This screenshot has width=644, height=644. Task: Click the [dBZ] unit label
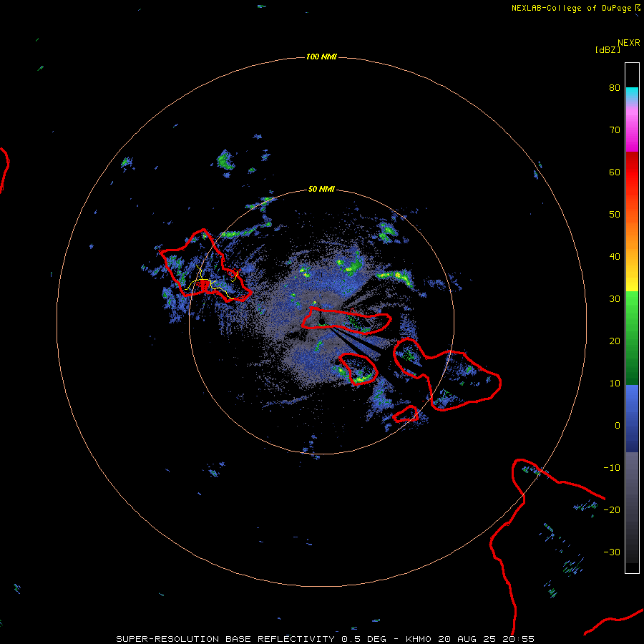608,50
